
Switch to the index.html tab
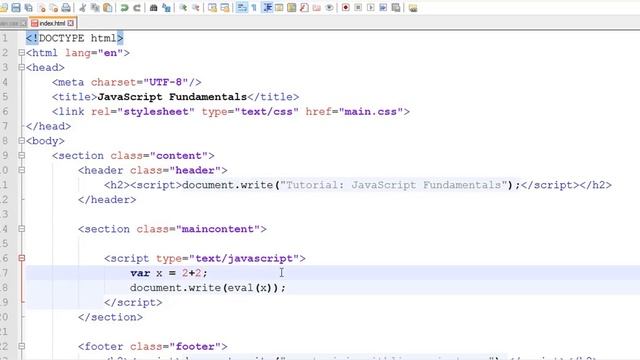(x=52, y=23)
